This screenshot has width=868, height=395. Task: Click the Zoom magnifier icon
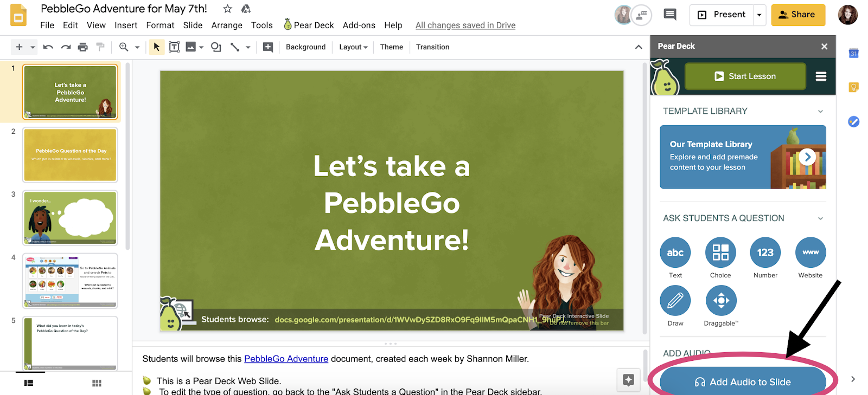(124, 47)
